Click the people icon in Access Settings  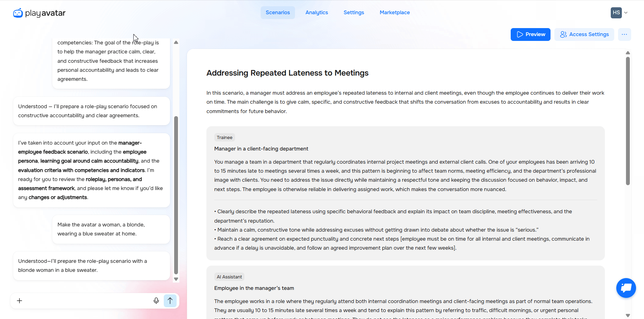563,34
